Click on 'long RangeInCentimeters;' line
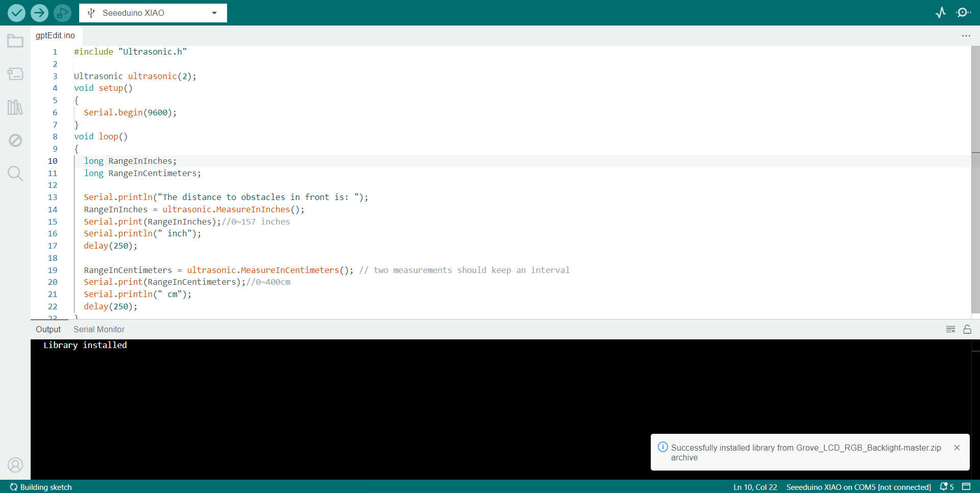 point(142,173)
